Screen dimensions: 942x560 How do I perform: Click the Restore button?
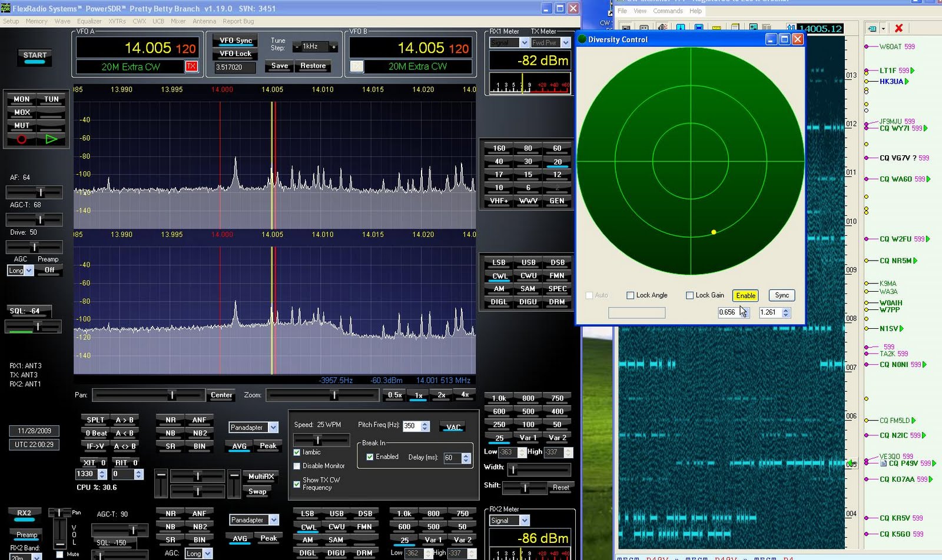pos(313,66)
